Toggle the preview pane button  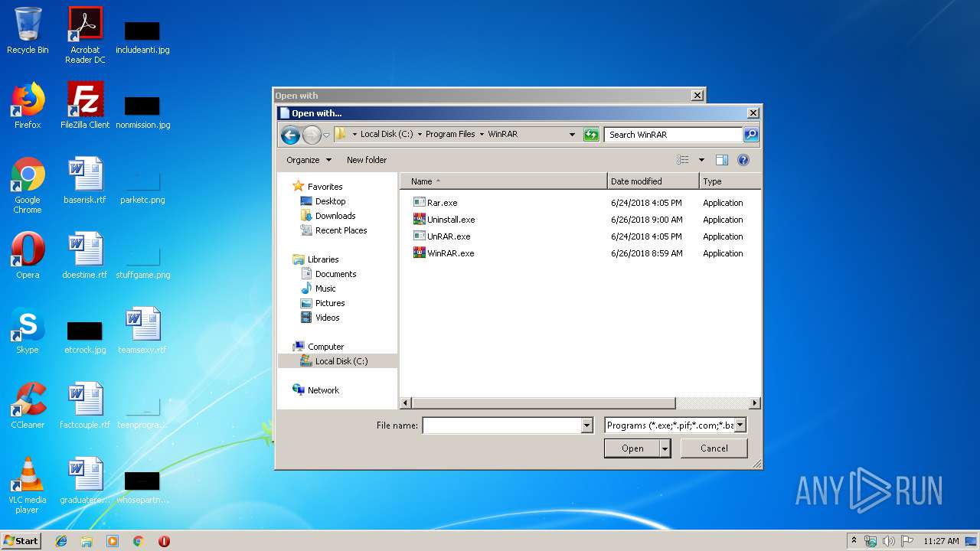pos(721,160)
